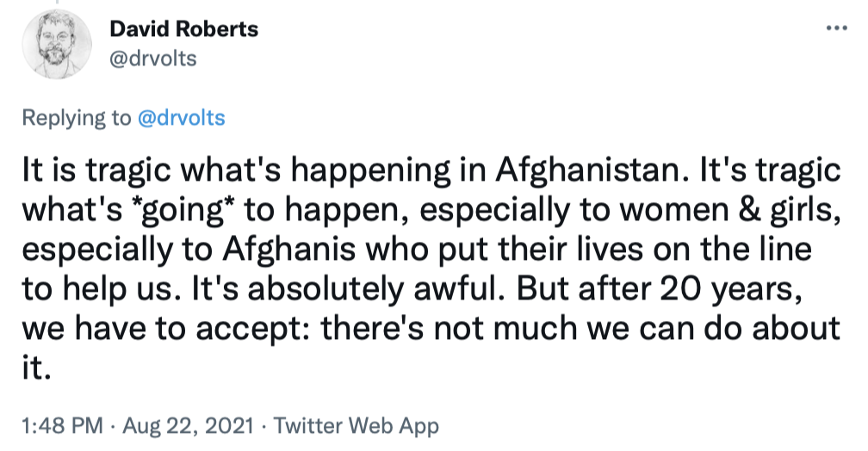Open the Aug 22, 2021 date link
Screen dimensions: 868x451
click(x=182, y=425)
